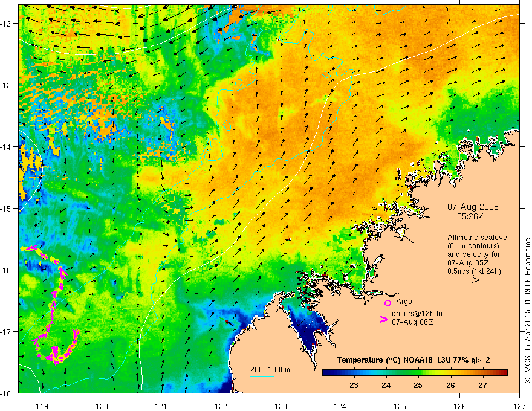The height and width of the screenshot is (411, 532).
Task: Click the 26 colorbar tick label
Action: coord(450,385)
